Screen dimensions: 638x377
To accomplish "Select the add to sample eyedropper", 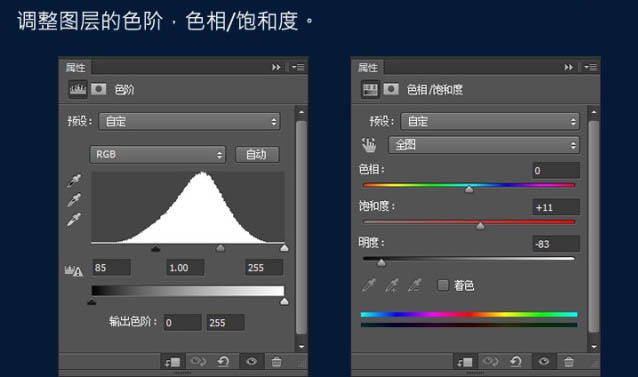I will (x=392, y=285).
